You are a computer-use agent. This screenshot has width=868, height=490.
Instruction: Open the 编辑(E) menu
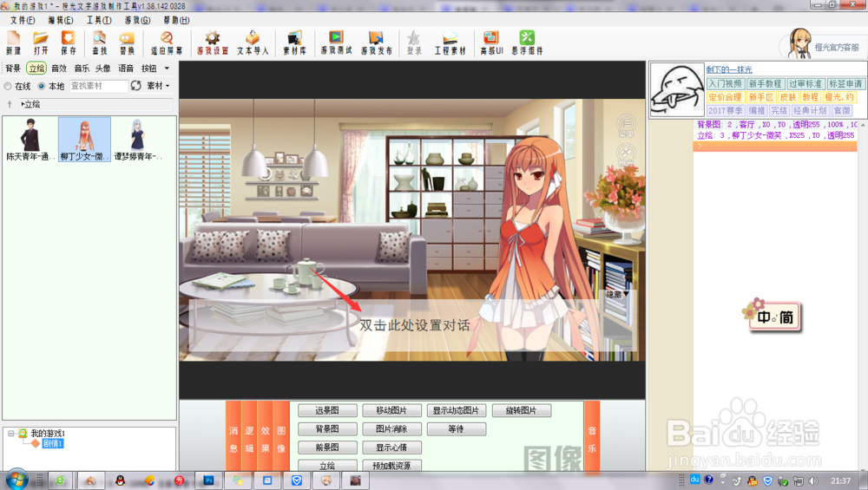(x=61, y=20)
